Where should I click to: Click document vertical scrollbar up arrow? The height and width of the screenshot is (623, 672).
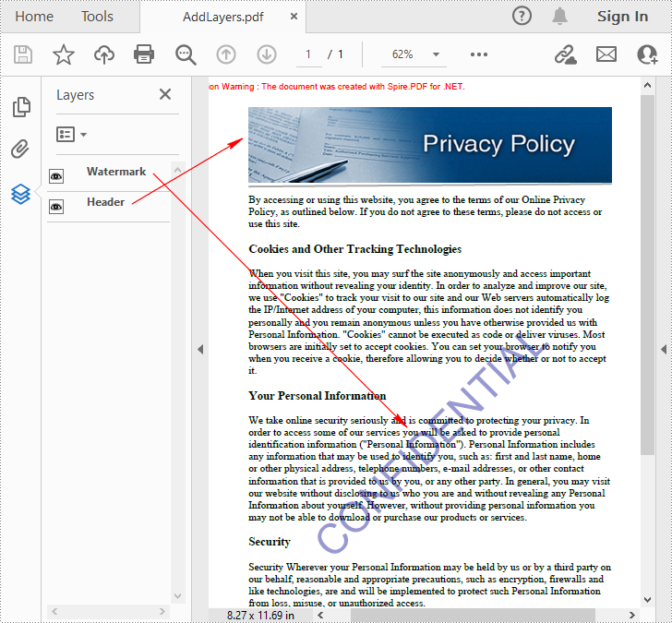tap(648, 85)
